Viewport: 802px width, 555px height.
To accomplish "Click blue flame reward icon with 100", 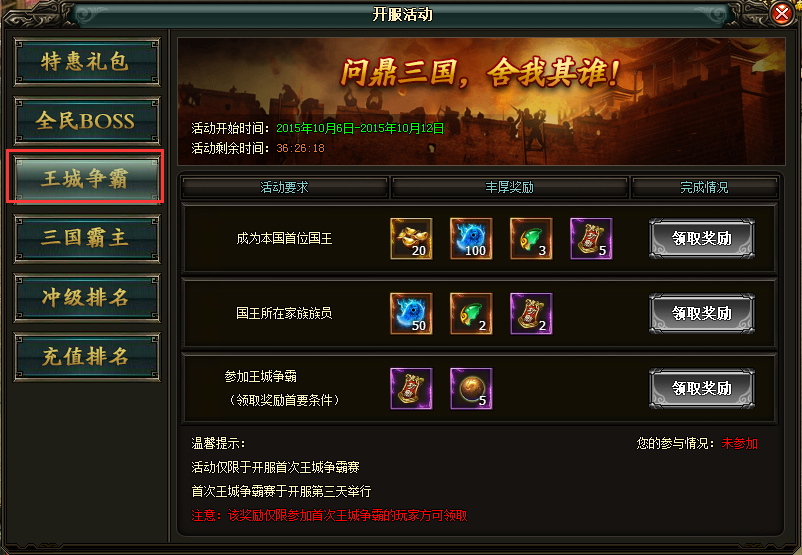I will (x=471, y=238).
